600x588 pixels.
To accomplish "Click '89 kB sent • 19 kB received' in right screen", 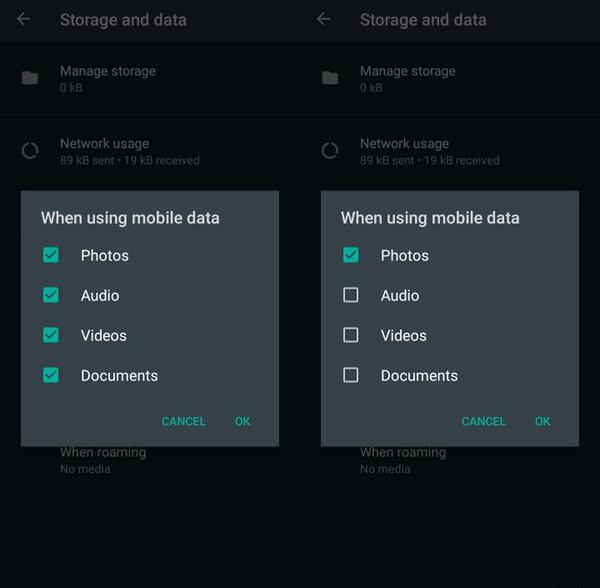I will pos(430,160).
